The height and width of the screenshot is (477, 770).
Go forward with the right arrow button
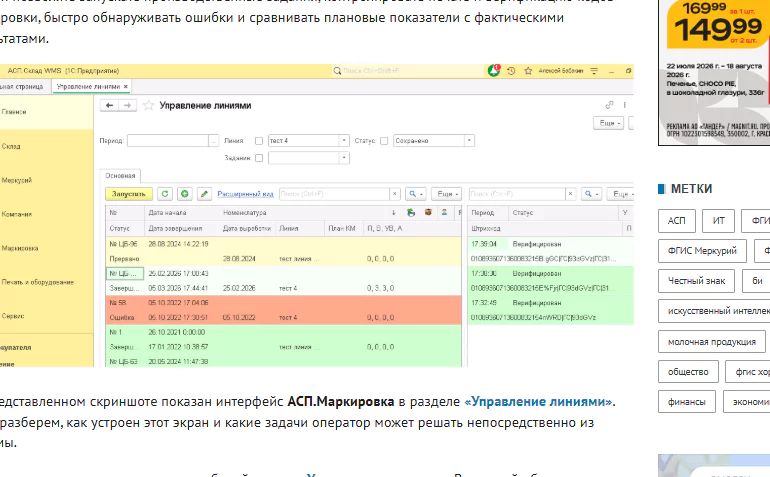pyautogui.click(x=127, y=105)
